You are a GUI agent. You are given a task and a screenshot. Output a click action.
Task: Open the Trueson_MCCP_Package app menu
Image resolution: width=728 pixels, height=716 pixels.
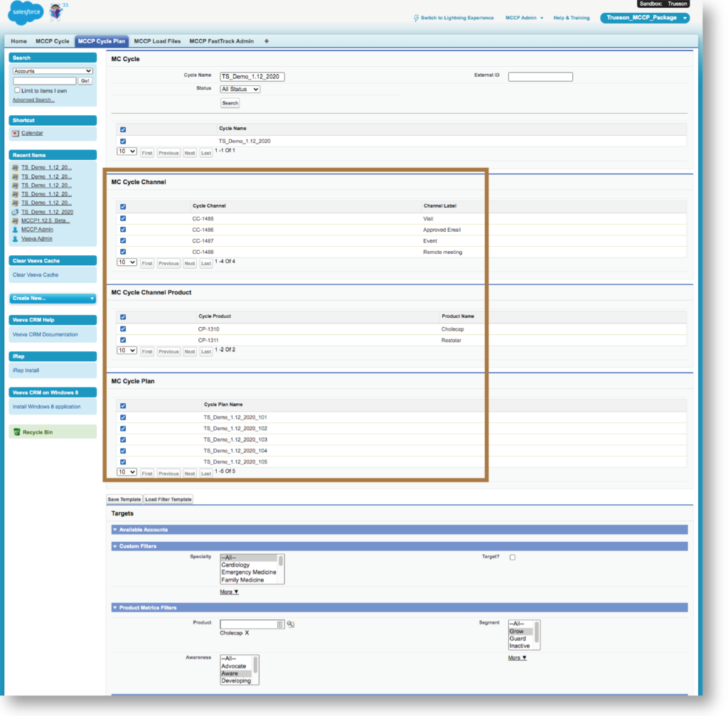point(644,18)
